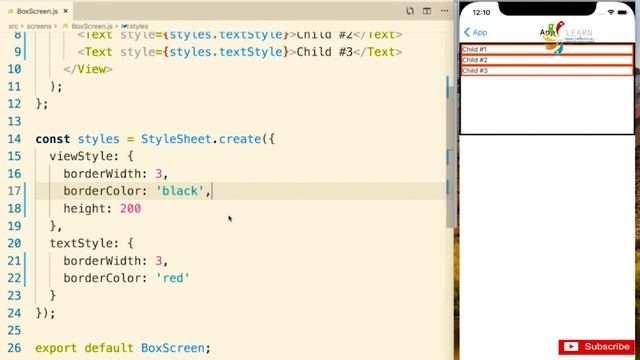This screenshot has width=640, height=360.
Task: Click the 'src' breadcrumb segment
Action: [x=13, y=26]
